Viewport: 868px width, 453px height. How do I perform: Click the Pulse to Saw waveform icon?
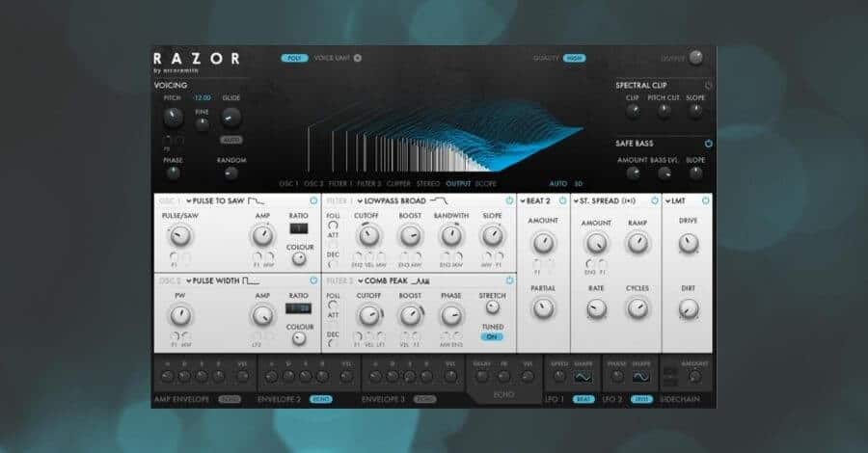[256, 200]
